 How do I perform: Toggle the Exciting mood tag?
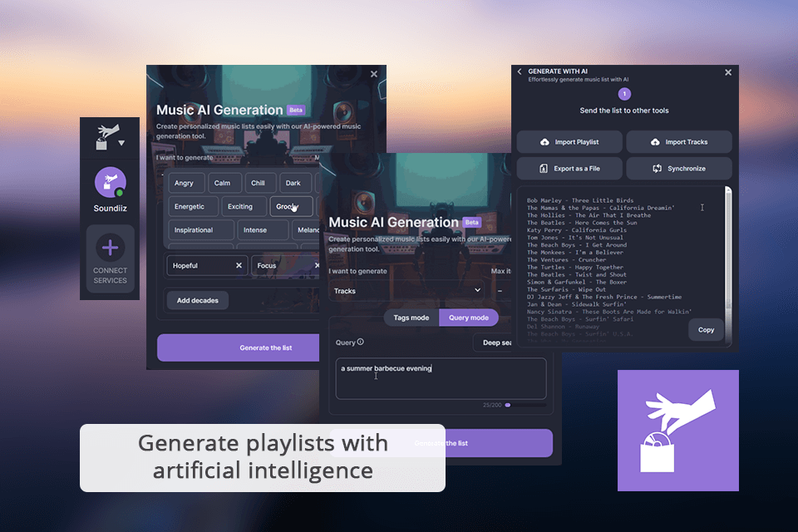[x=244, y=207]
